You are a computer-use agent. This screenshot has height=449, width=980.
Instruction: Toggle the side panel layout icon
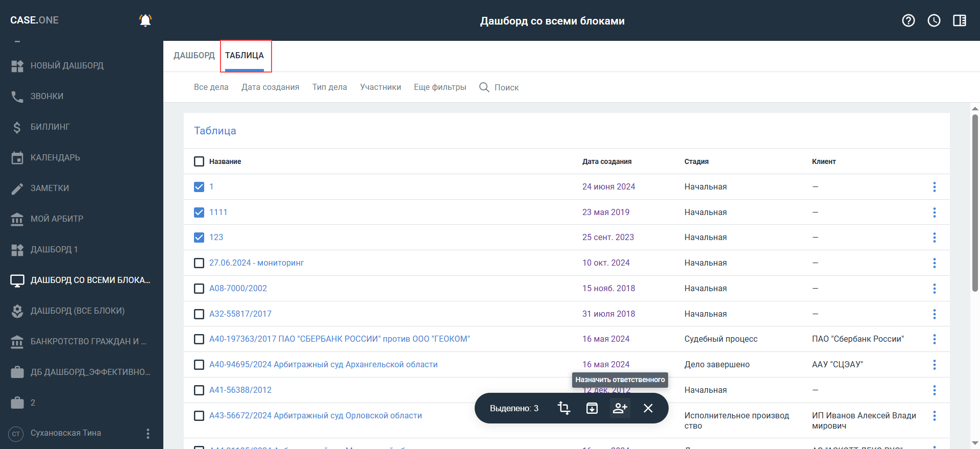point(960,20)
